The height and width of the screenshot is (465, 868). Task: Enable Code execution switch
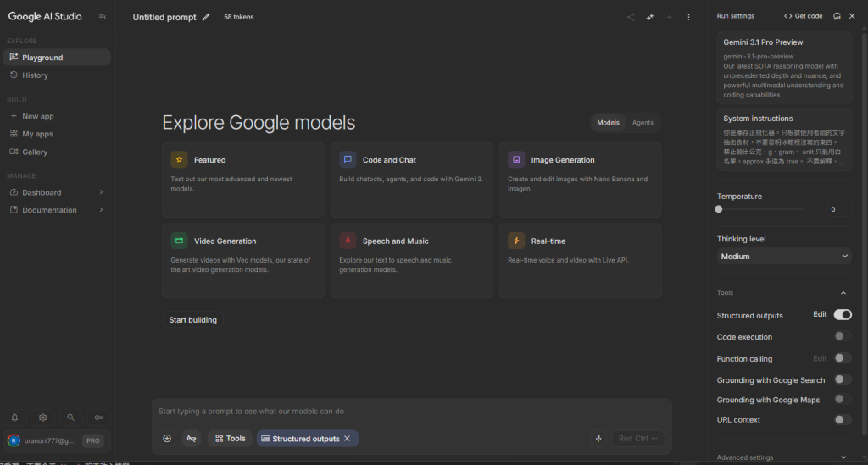(x=843, y=336)
